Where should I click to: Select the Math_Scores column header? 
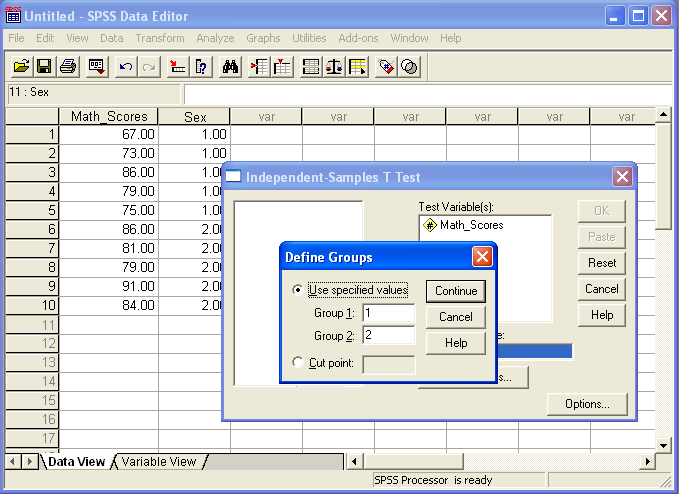tap(109, 116)
